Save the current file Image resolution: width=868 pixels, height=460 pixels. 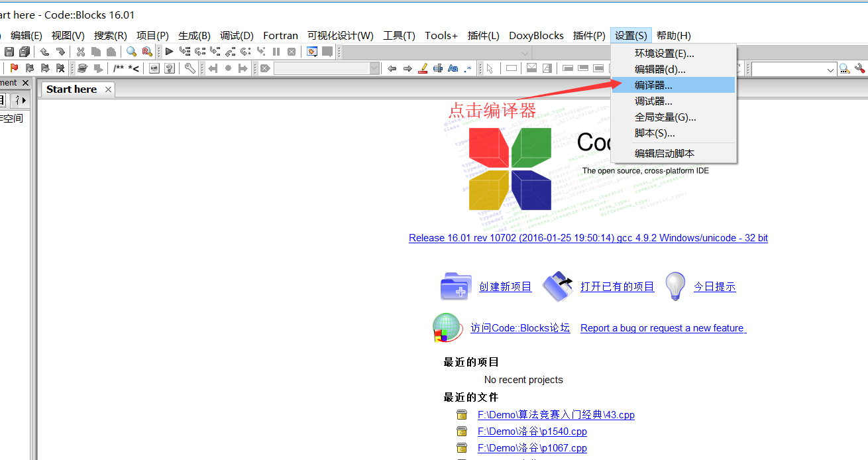click(x=9, y=51)
